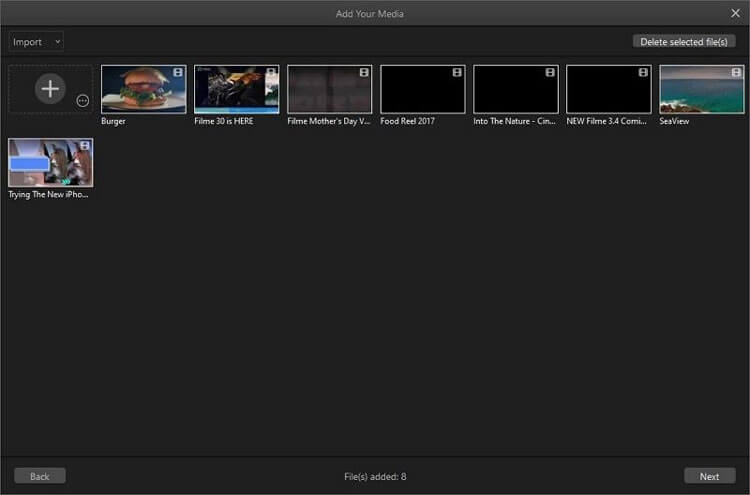Click the film icon on Burger thumbnail
The image size is (750, 495).
coord(178,72)
